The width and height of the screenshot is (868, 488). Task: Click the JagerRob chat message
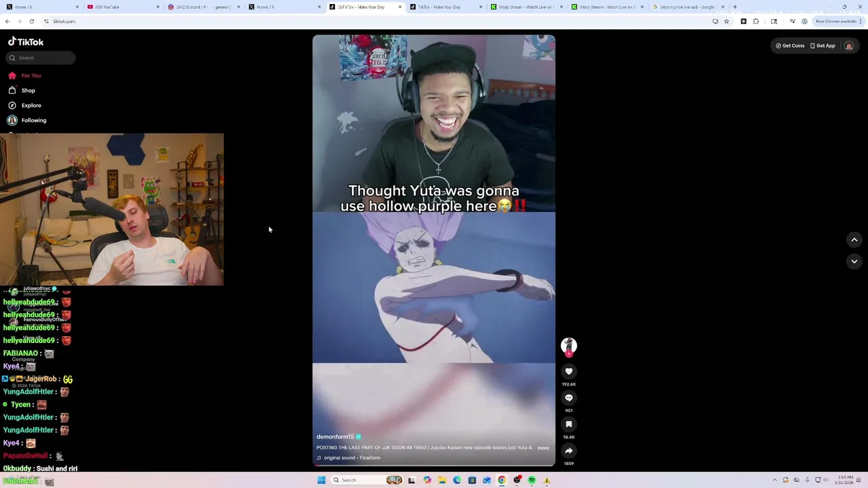click(x=38, y=379)
